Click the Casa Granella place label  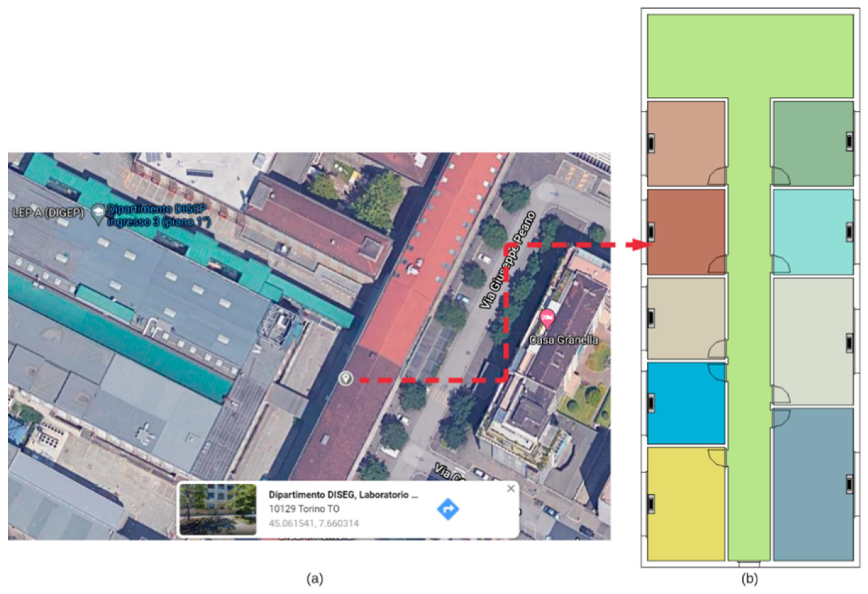point(564,340)
